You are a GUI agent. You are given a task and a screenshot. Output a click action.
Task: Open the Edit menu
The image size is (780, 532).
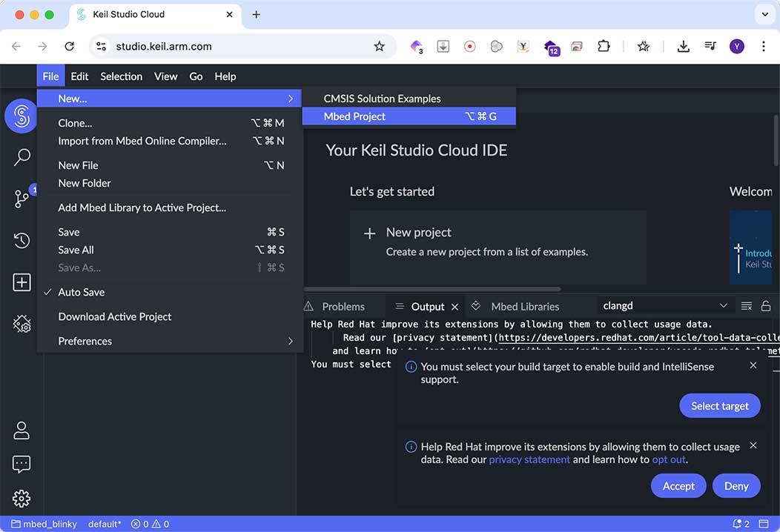79,76
